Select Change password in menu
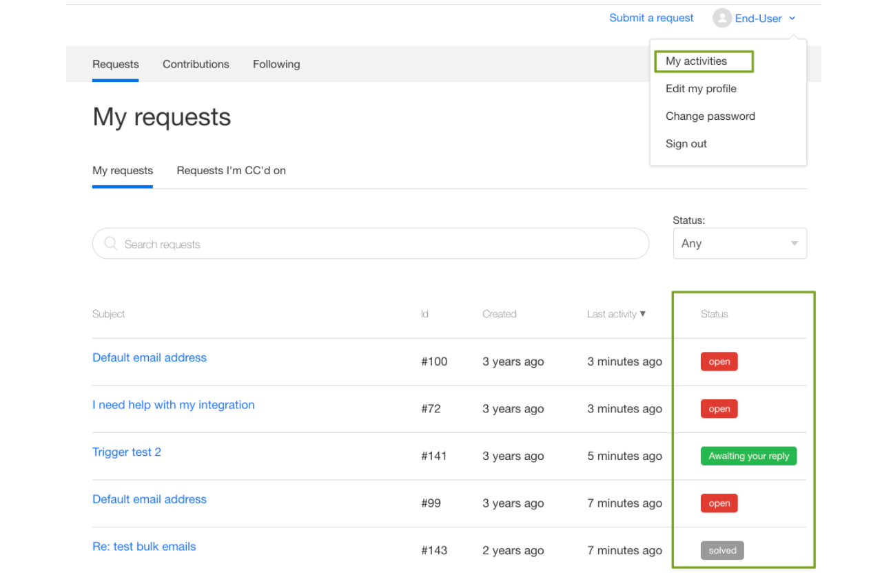Image resolution: width=871 pixels, height=588 pixels. (x=710, y=116)
